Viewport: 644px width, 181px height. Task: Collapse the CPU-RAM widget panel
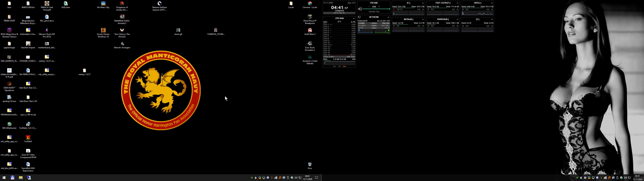[354, 18]
